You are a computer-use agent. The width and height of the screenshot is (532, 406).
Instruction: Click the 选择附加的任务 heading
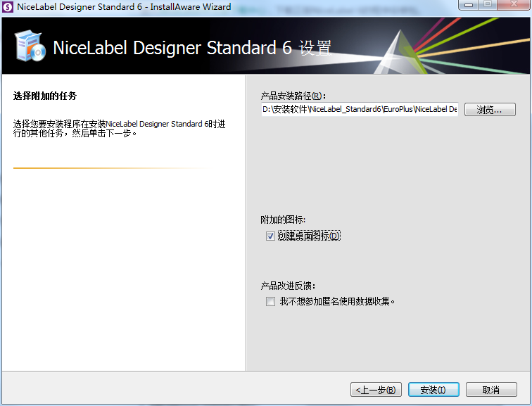click(45, 96)
